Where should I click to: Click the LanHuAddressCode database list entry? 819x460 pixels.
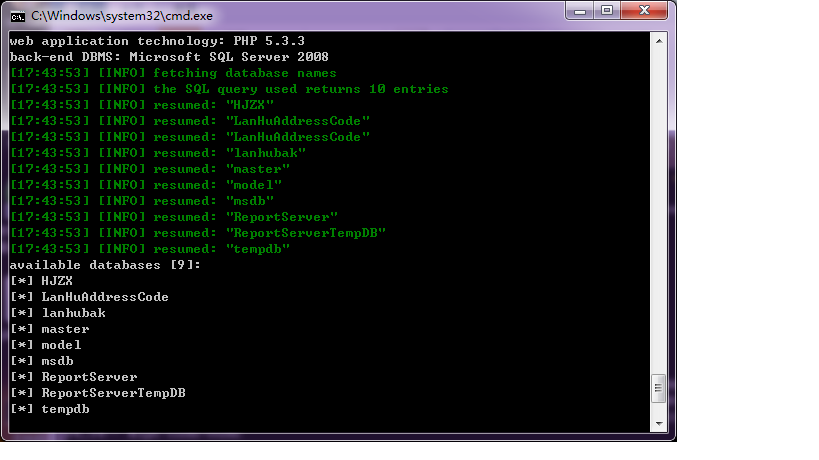click(89, 297)
